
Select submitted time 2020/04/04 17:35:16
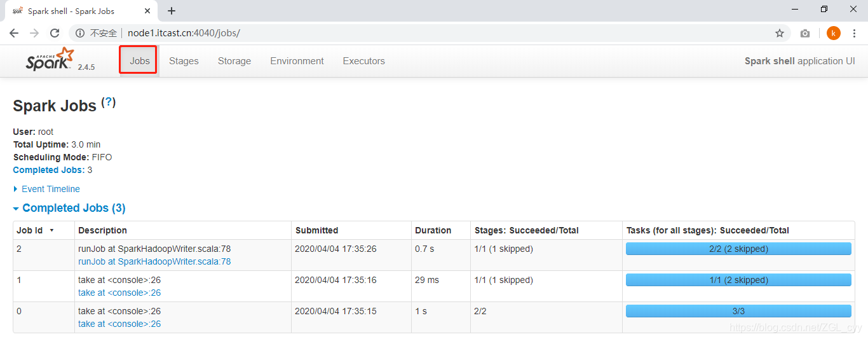click(336, 280)
